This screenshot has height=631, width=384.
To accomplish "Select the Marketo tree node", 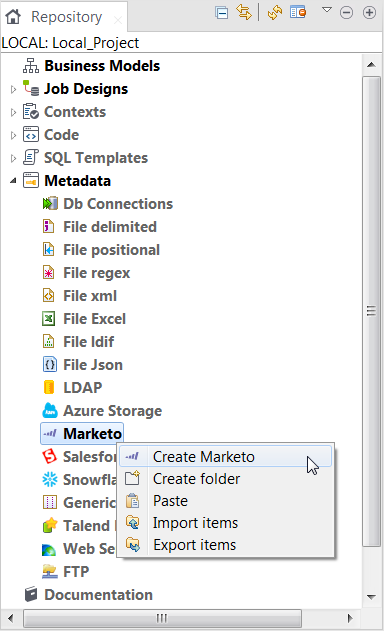I will click(x=82, y=434).
